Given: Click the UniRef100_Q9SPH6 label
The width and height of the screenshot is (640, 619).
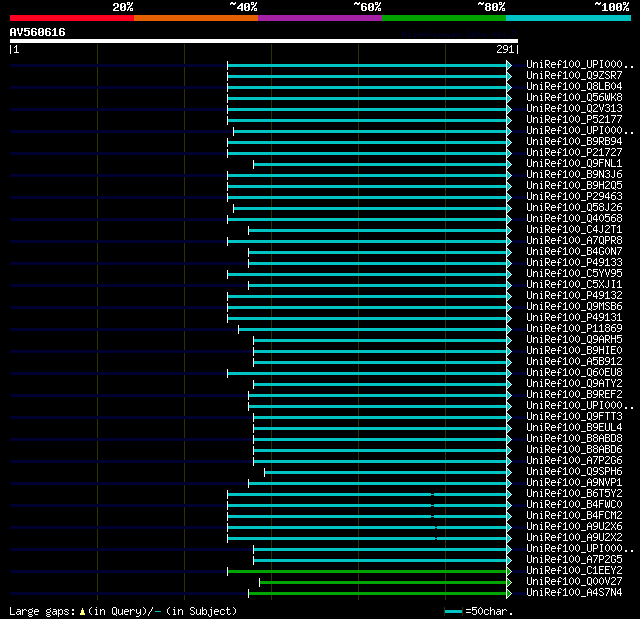Looking at the screenshot, I should 574,472.
